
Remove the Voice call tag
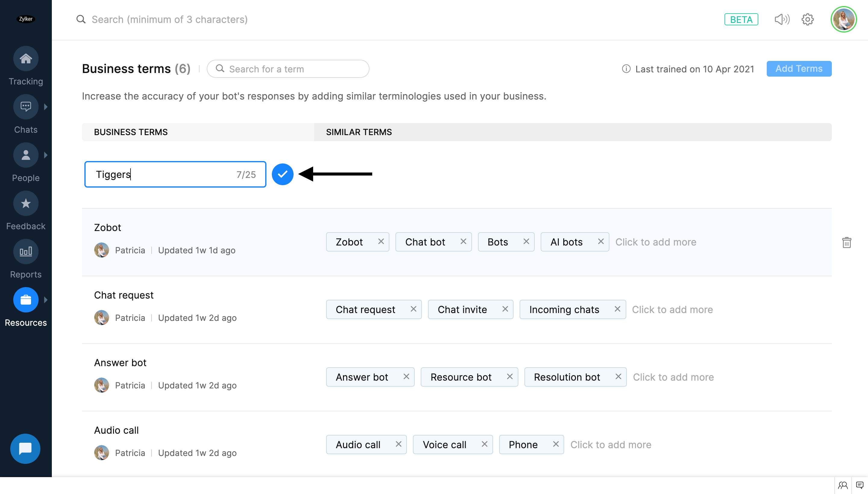pos(484,444)
